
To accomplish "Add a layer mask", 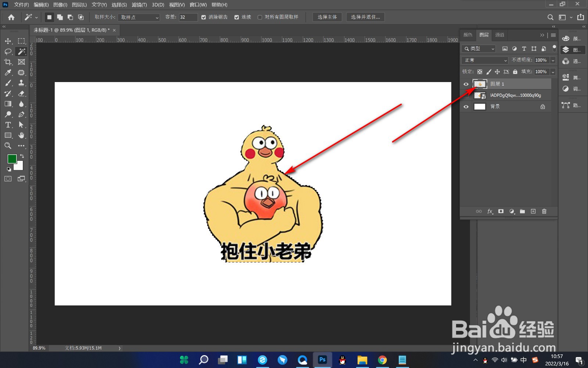I will click(501, 211).
